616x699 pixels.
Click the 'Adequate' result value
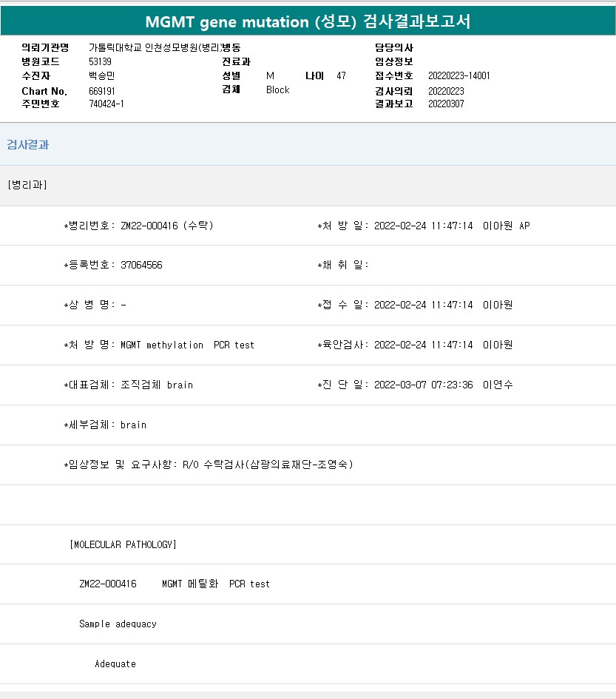[115, 663]
